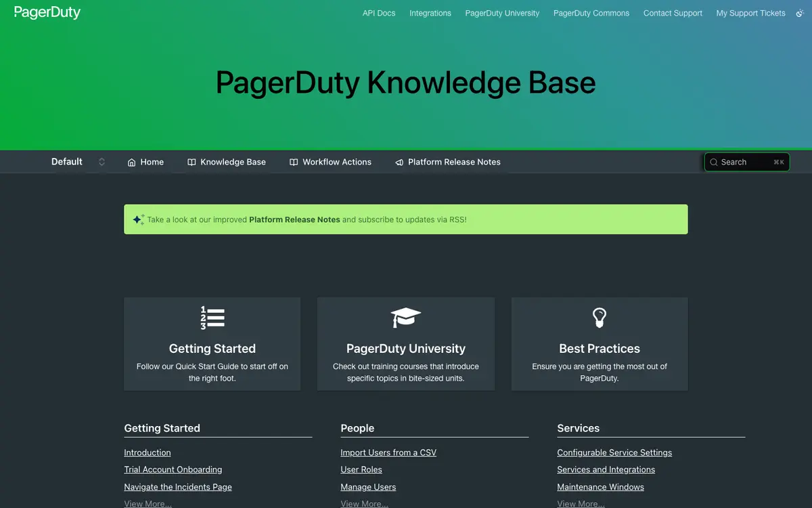Toggle the dark/light theme icon
This screenshot has width=812, height=508.
(800, 13)
